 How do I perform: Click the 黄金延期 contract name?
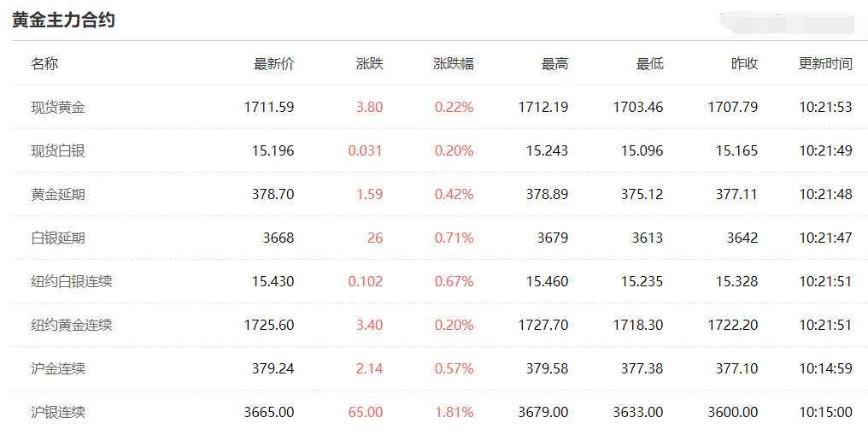click(x=58, y=194)
